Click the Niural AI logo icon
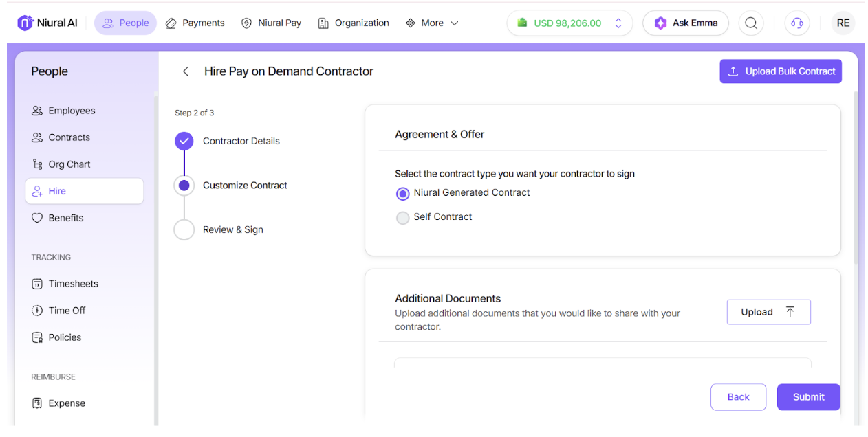Screen dimensions: 868x437 click(25, 23)
